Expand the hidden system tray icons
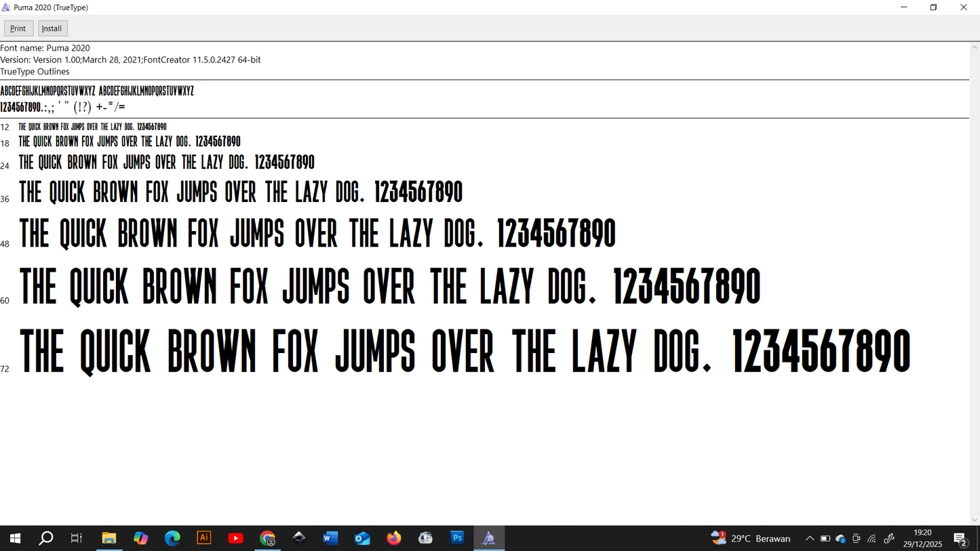980x551 pixels. 809,538
